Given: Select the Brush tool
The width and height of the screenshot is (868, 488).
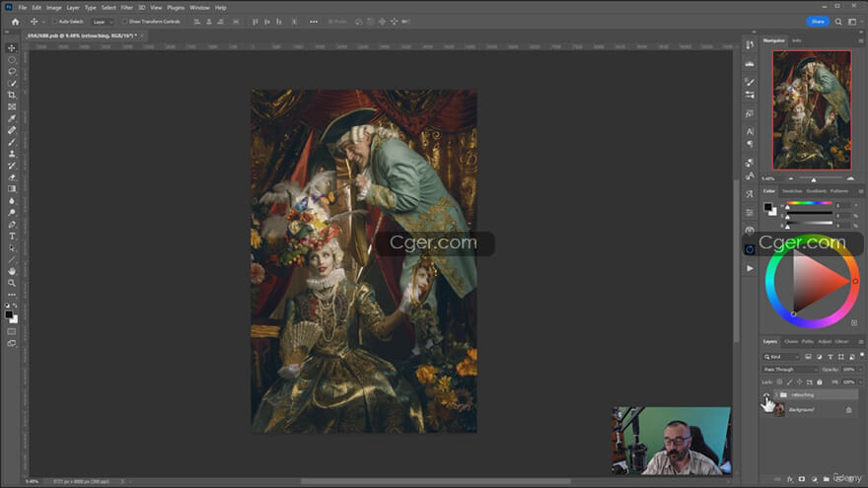Looking at the screenshot, I should pyautogui.click(x=12, y=142).
